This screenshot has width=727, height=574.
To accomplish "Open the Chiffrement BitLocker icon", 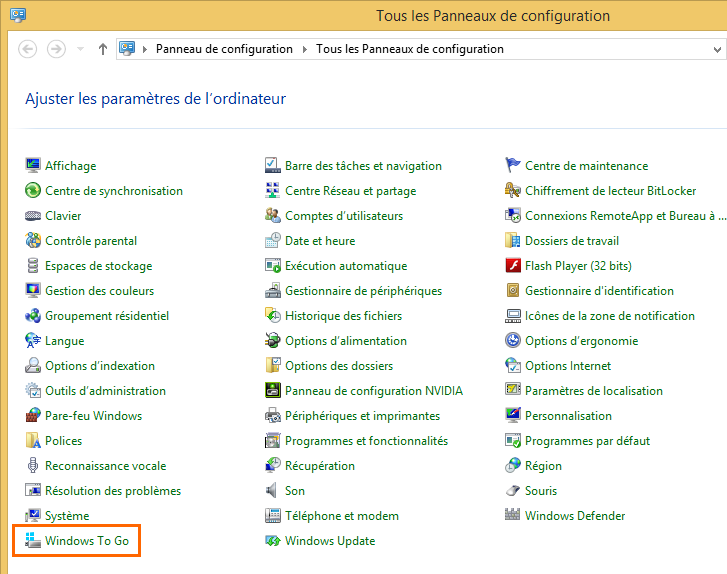I will pos(513,190).
